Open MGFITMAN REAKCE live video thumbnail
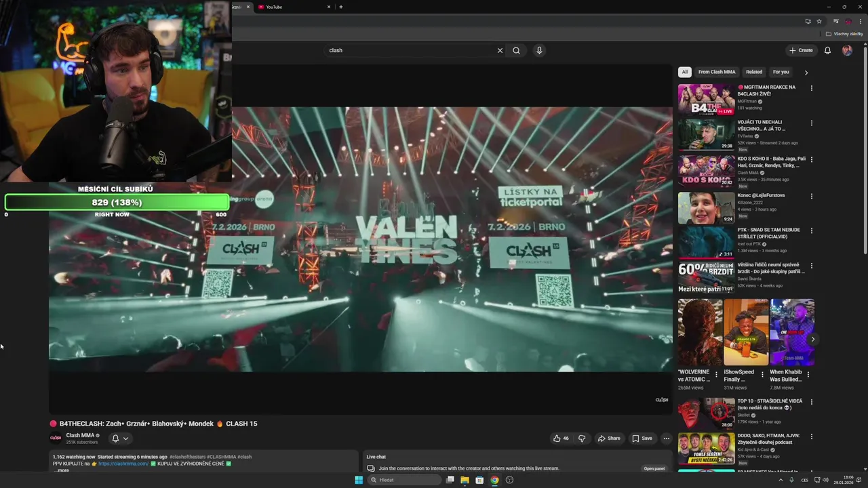Image resolution: width=868 pixels, height=488 pixels. [706, 100]
